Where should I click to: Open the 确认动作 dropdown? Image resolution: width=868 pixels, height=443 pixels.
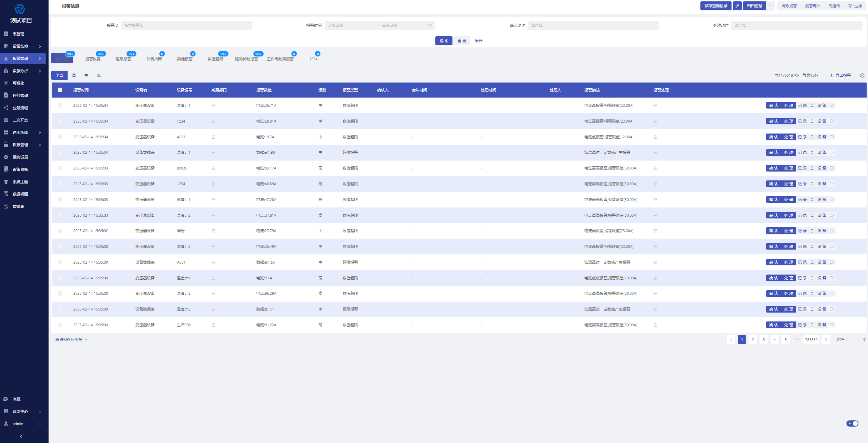point(593,25)
